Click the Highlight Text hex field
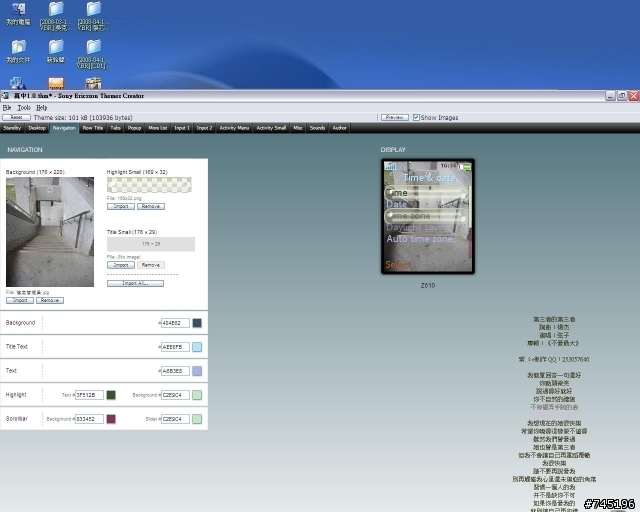Viewport: 640px width, 512px height. 89,395
